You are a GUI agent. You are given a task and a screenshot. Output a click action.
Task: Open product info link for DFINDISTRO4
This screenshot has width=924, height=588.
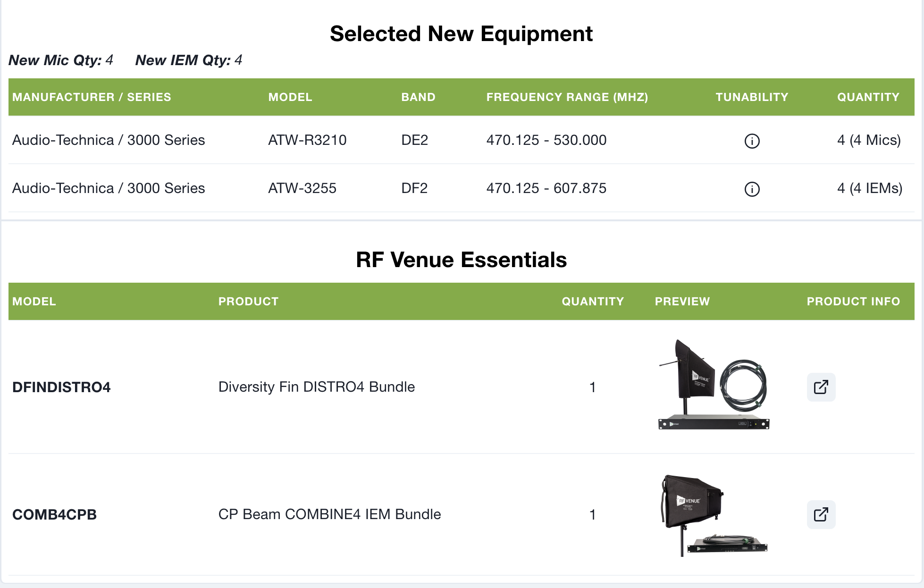[821, 387]
